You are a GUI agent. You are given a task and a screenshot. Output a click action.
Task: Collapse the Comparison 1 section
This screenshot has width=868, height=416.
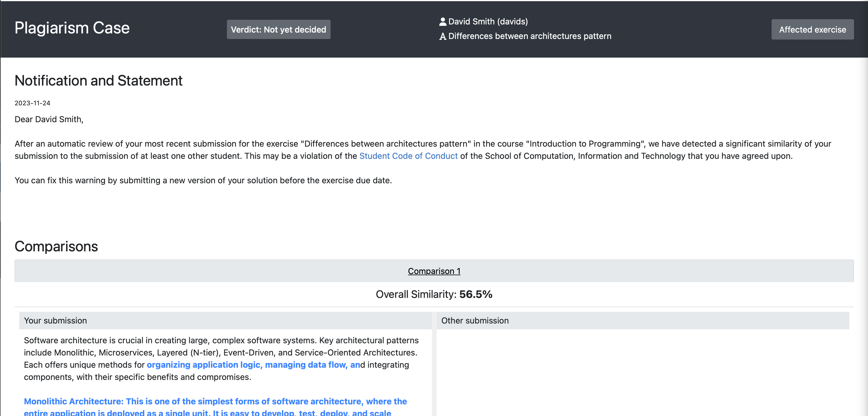(434, 271)
